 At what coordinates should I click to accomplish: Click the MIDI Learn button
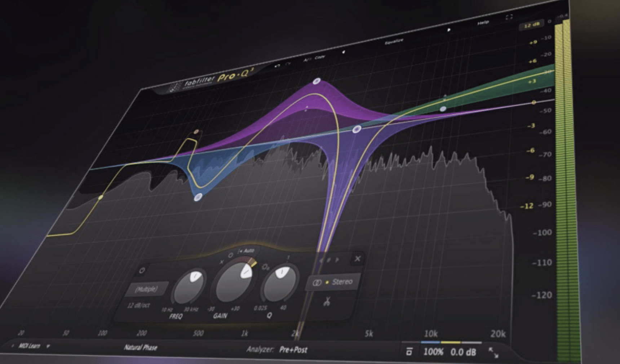(29, 346)
